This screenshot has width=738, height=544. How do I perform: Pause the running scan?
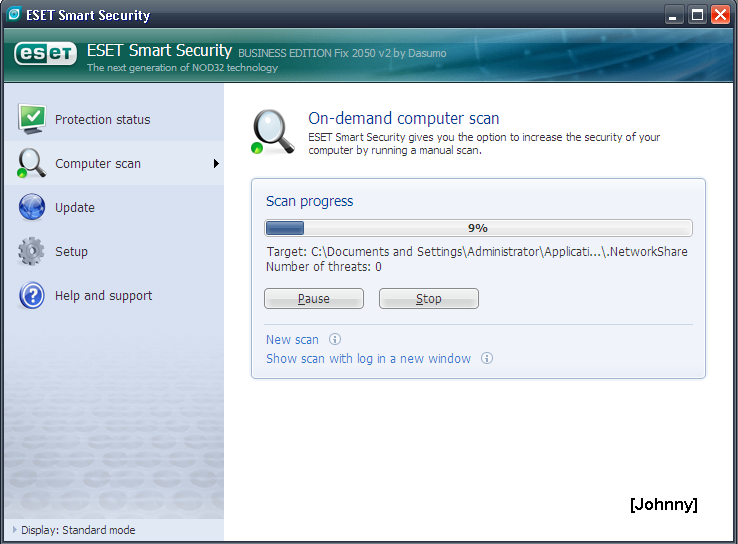point(314,299)
